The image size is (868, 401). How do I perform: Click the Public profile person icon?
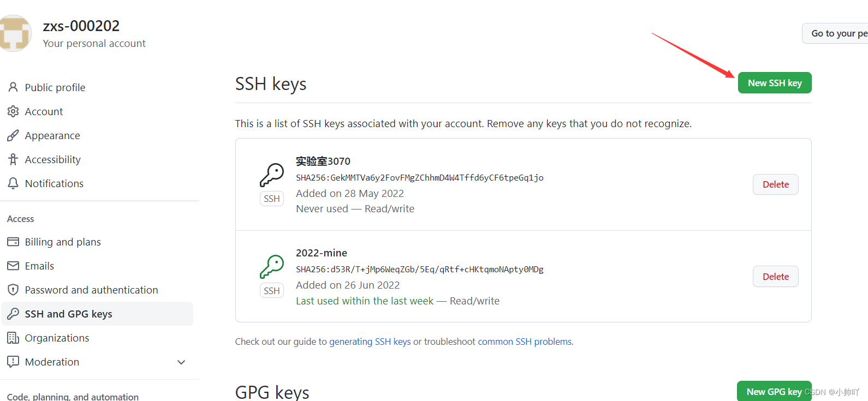pyautogui.click(x=13, y=87)
